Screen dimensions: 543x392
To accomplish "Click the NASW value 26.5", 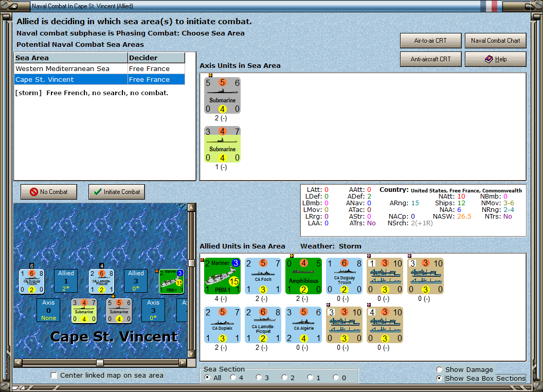I will pos(464,216).
